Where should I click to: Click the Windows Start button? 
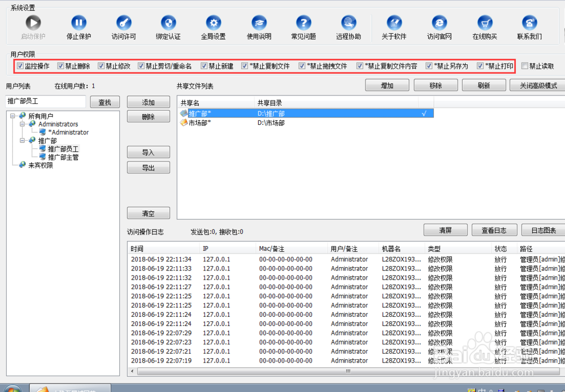12,390
